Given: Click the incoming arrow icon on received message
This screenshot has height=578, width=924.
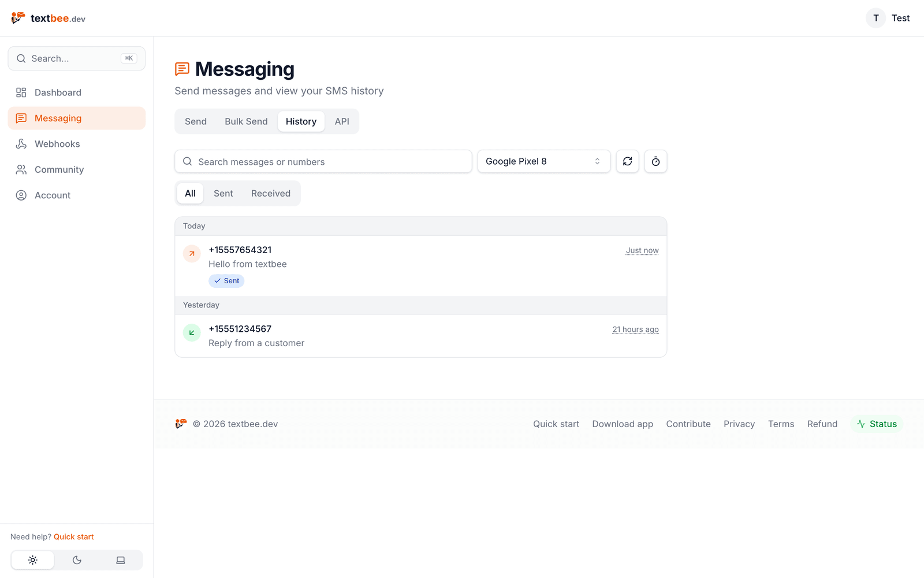Looking at the screenshot, I should click(192, 333).
